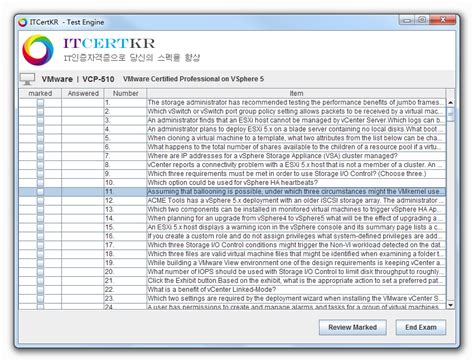Click the vertical scrollbar thumb
The image size is (474, 362).
450,114
